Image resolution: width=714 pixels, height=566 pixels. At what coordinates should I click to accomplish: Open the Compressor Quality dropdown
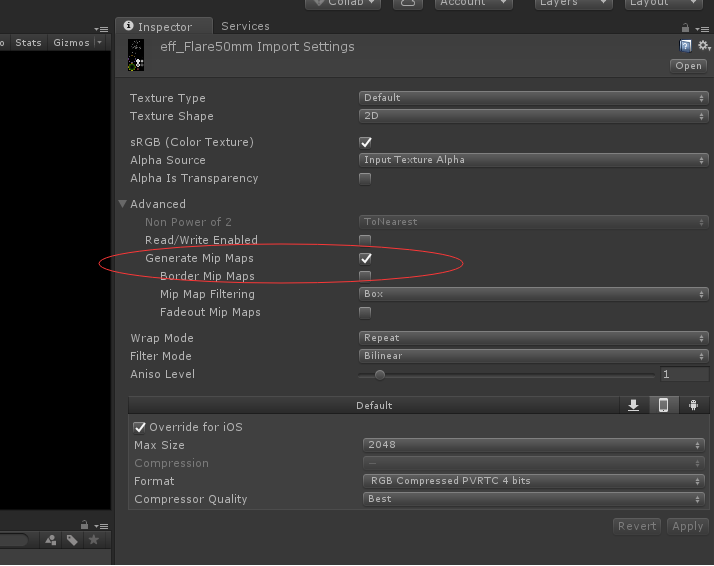pos(534,499)
